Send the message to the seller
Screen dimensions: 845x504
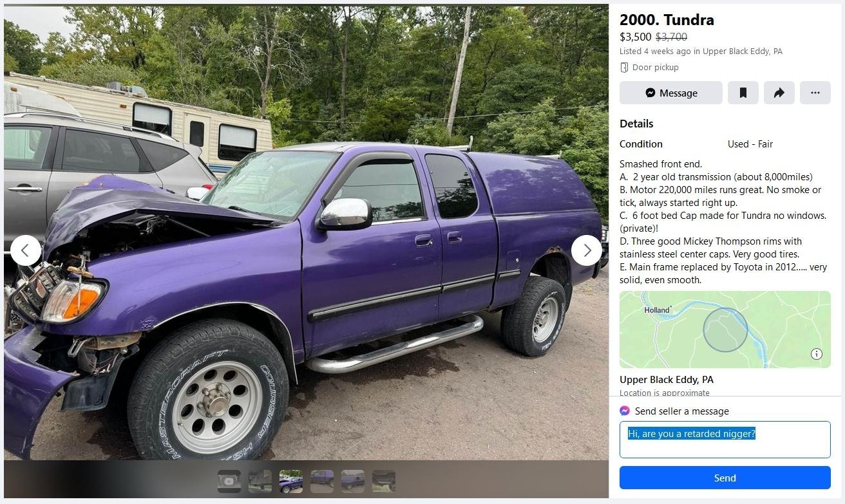coord(725,478)
